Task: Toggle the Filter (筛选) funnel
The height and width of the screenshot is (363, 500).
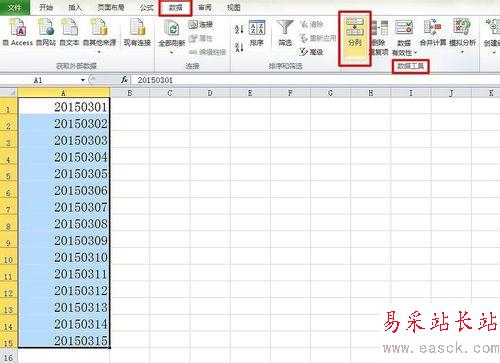Action: point(285,33)
